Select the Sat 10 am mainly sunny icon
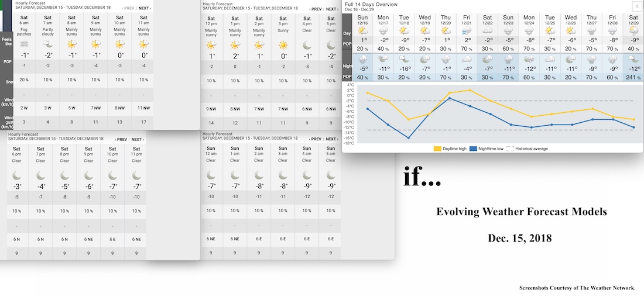 pos(119,44)
